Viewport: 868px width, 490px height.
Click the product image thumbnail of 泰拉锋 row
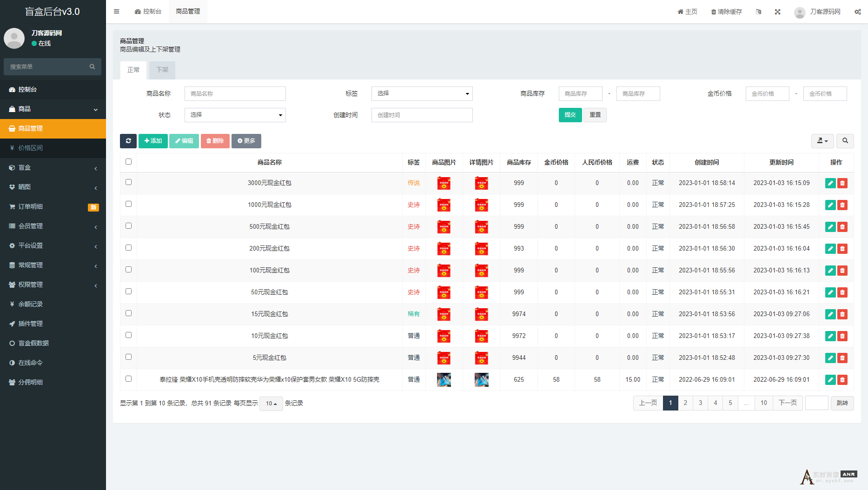tap(444, 380)
